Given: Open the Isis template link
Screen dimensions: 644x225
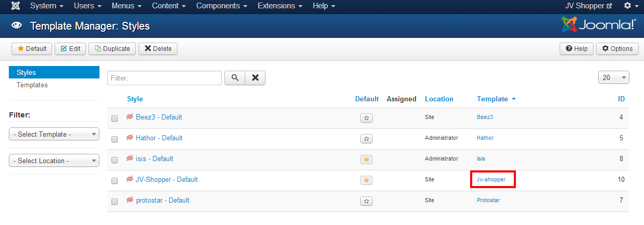Looking at the screenshot, I should point(481,158).
